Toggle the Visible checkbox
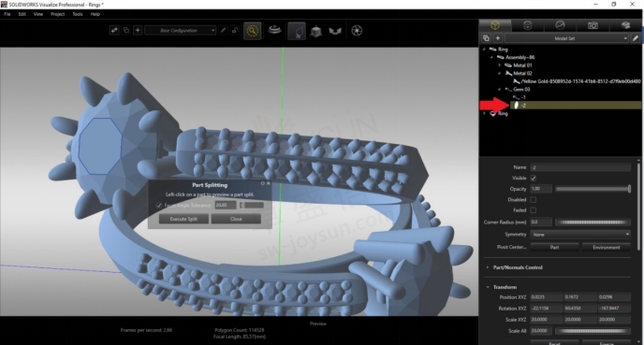Image resolution: width=644 pixels, height=345 pixels. 534,178
